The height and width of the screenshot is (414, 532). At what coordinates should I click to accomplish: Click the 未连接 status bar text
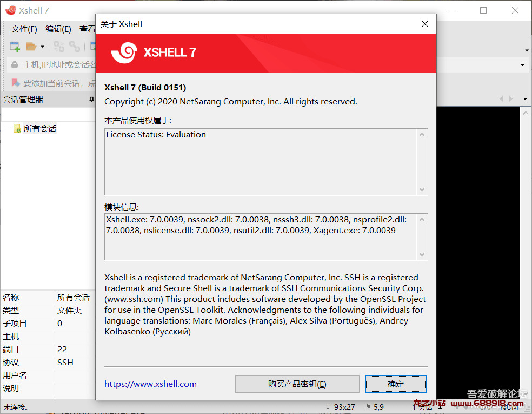point(16,407)
